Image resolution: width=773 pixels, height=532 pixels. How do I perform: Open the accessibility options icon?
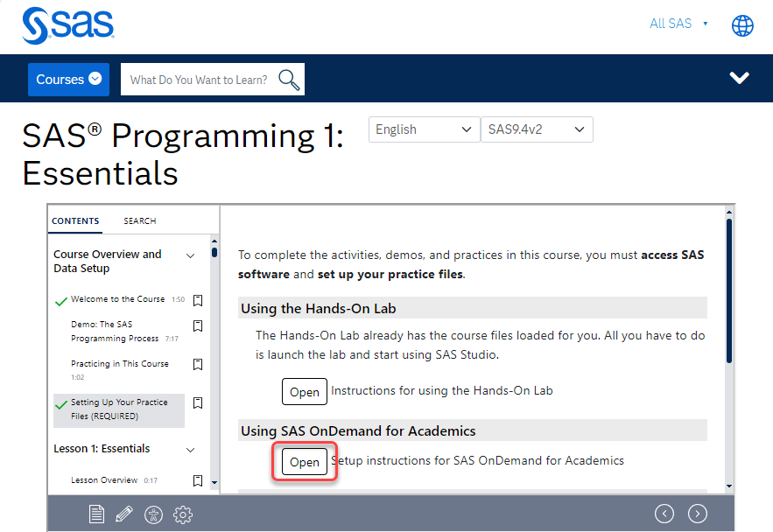(153, 514)
